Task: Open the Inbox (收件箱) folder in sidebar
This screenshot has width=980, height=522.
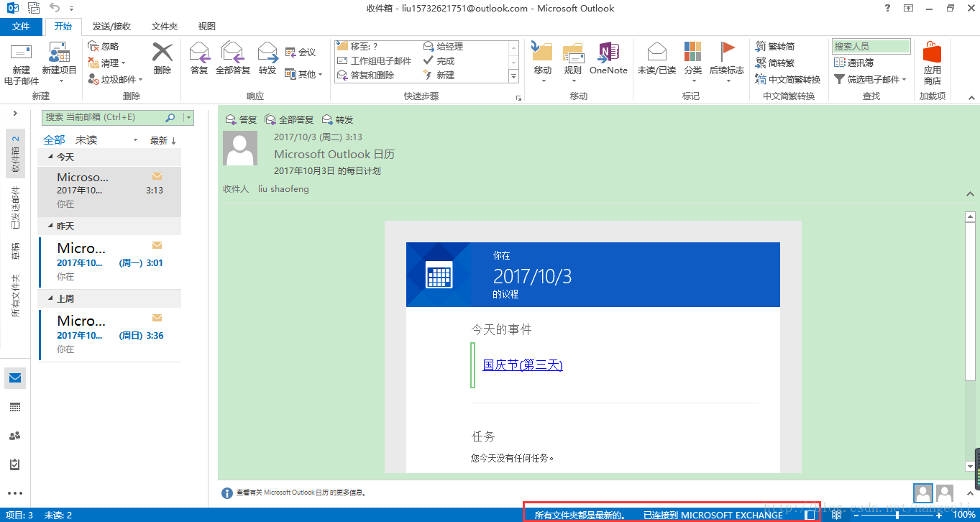Action: (16, 154)
